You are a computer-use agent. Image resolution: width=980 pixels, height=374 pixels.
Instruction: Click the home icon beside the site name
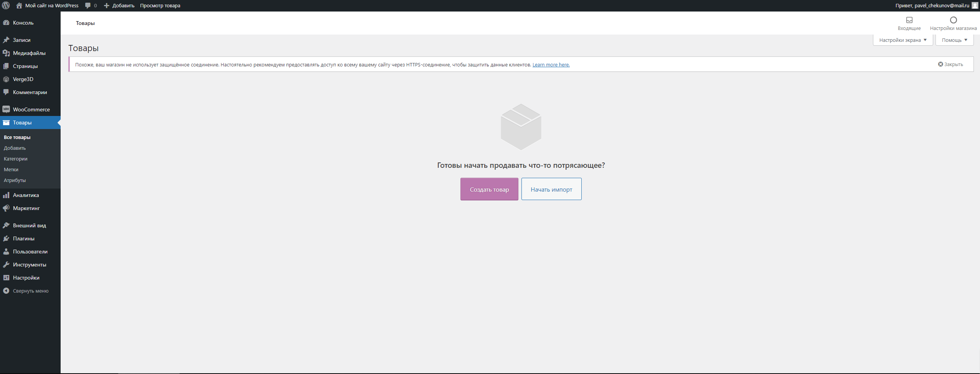point(19,5)
